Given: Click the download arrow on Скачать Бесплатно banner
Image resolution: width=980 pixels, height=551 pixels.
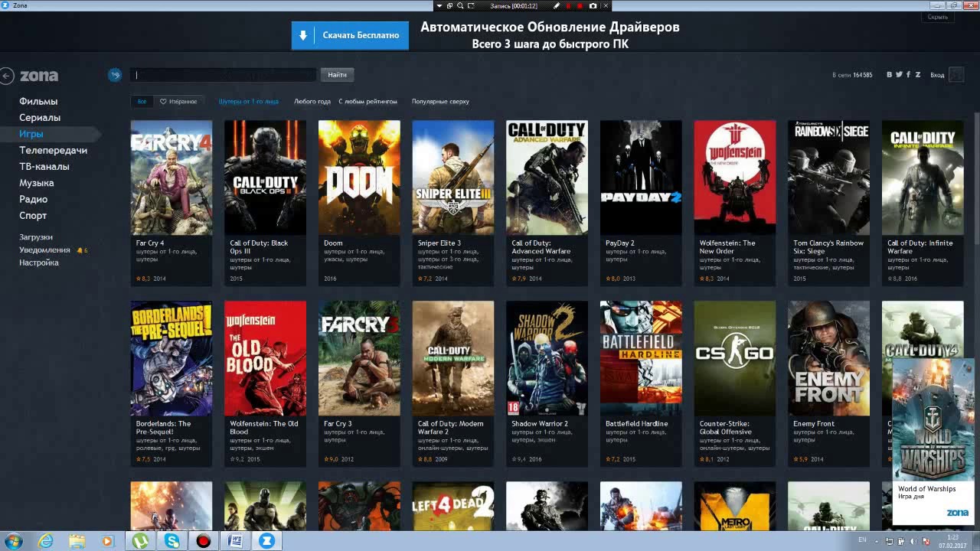Looking at the screenshot, I should tap(303, 35).
